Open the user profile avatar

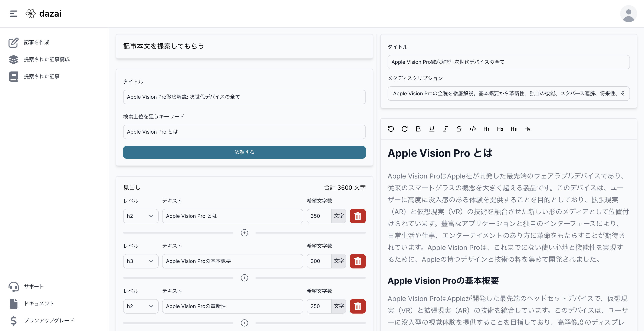(628, 14)
